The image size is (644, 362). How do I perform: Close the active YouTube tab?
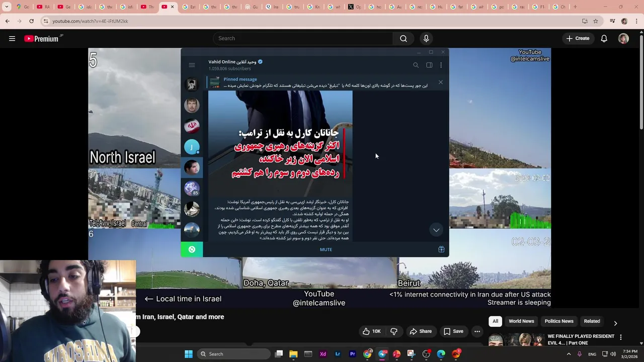click(x=172, y=7)
